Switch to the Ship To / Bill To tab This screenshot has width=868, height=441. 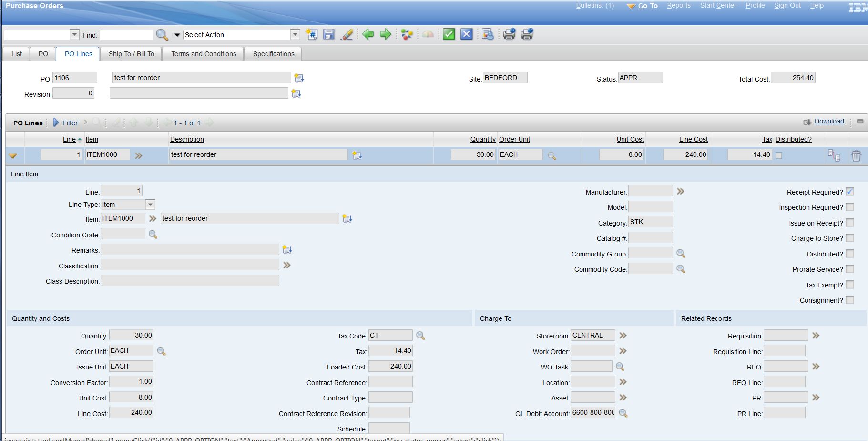pyautogui.click(x=131, y=54)
